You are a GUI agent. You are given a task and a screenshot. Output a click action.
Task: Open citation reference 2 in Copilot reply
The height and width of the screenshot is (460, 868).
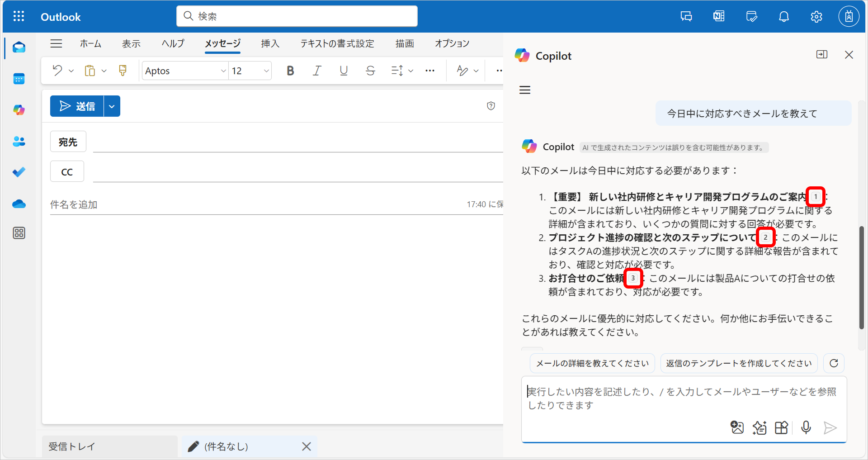pos(765,237)
